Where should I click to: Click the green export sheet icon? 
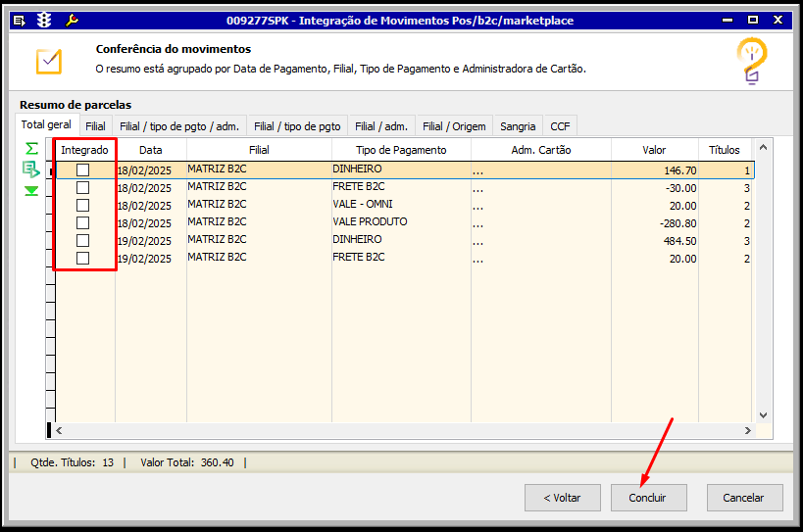tap(30, 169)
